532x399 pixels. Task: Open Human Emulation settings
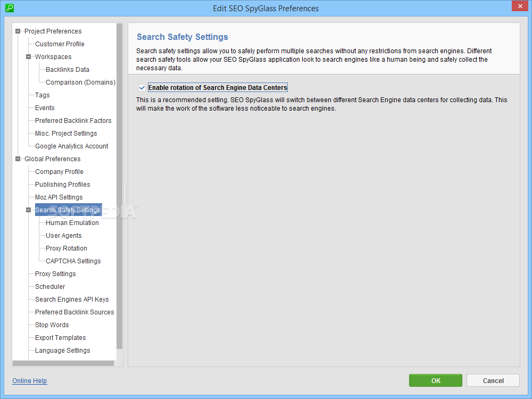(72, 223)
